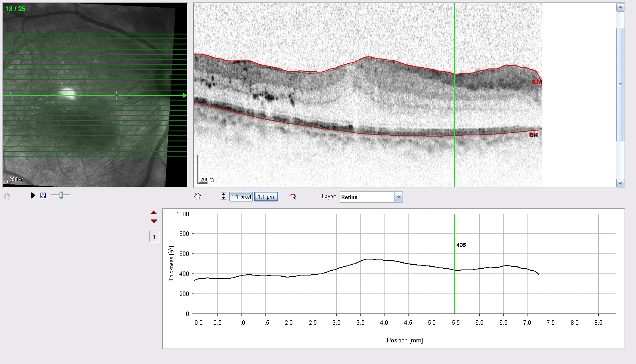Click the red down arrow beside the thickness graph

pos(154,221)
